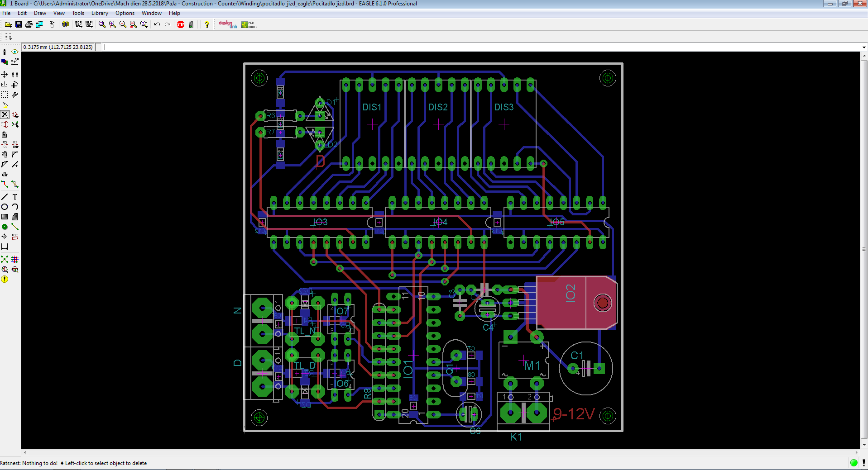Select the Delete X tool
The width and height of the screenshot is (868, 470).
(5, 114)
